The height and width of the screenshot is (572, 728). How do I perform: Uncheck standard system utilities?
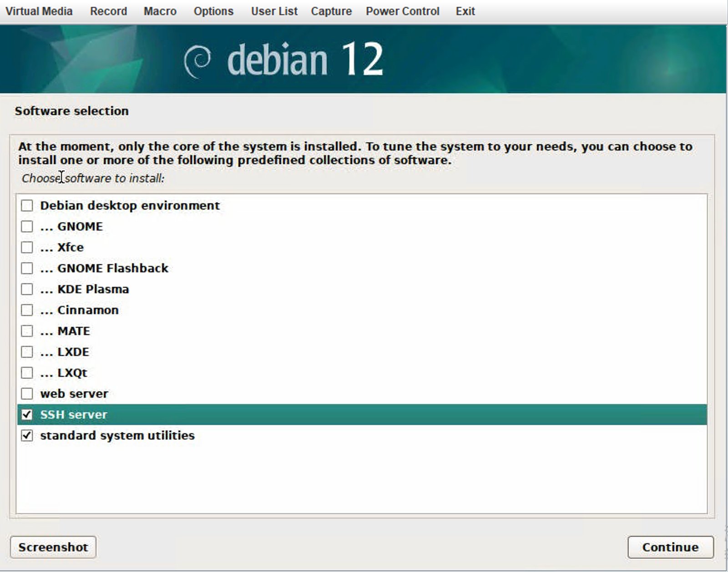[x=27, y=436]
